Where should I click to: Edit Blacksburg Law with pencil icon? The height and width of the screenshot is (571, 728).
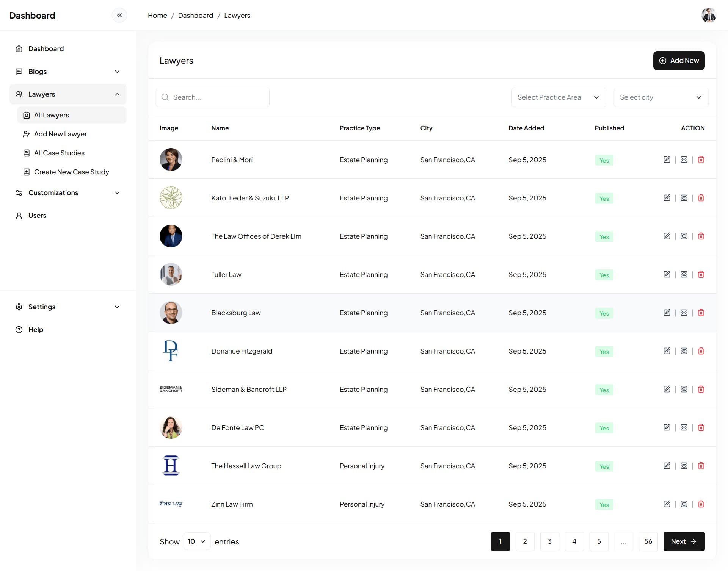point(667,313)
